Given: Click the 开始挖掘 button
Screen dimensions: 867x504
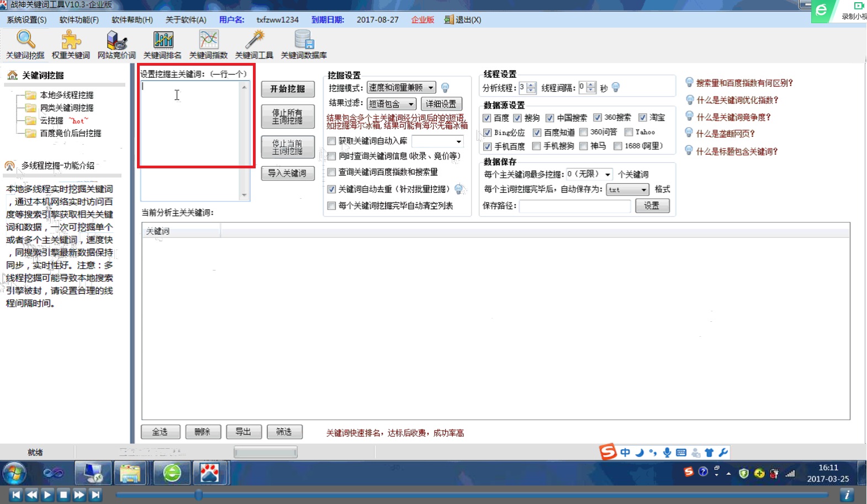Looking at the screenshot, I should (288, 89).
